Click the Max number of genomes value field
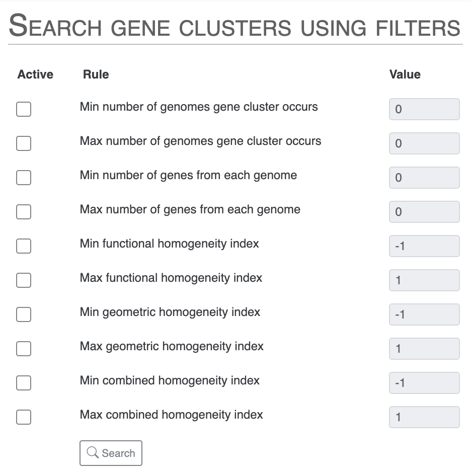The image size is (471, 476). tap(424, 143)
